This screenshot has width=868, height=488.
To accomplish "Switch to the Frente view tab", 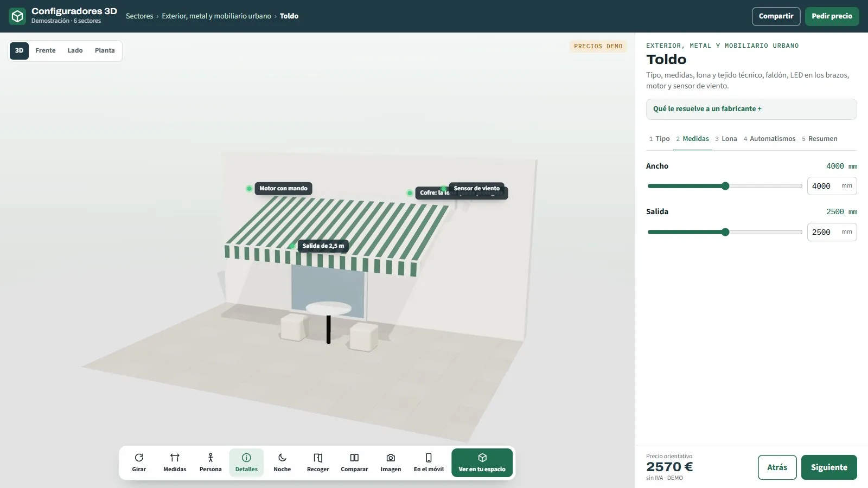I will point(46,50).
